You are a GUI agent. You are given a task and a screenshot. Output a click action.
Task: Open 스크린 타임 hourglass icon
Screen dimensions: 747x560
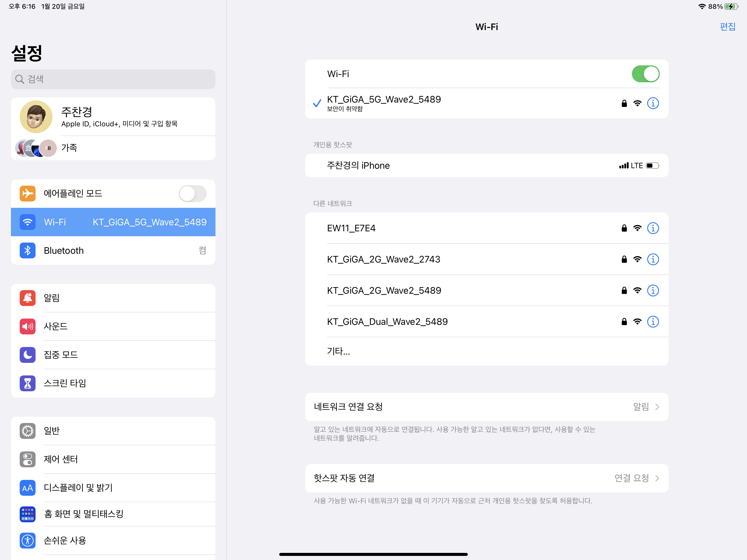(28, 383)
